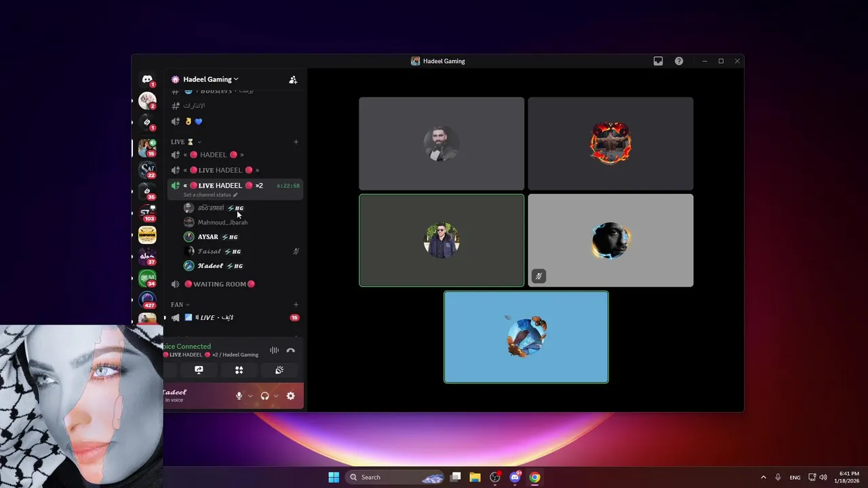Open the SA7 server with badge 22
868x488 pixels.
coord(147,169)
